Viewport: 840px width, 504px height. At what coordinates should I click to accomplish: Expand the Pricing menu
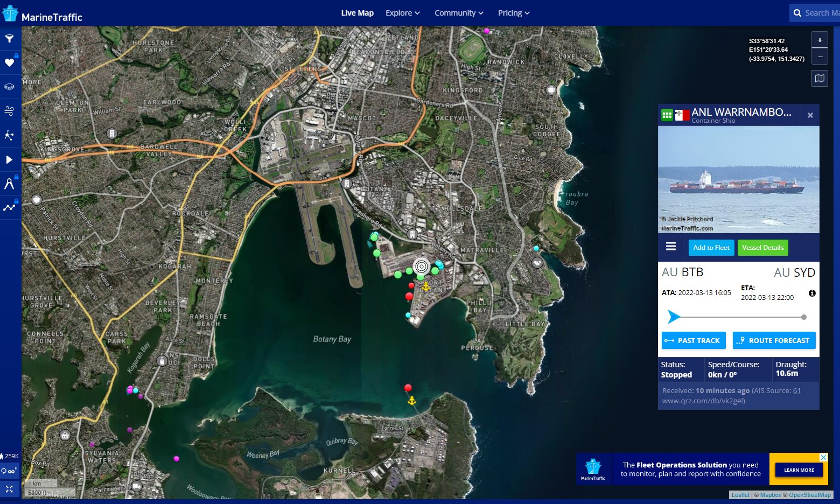pos(514,13)
